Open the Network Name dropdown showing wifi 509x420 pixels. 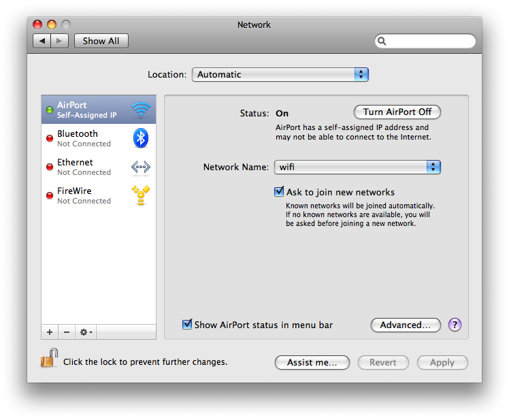pos(357,167)
